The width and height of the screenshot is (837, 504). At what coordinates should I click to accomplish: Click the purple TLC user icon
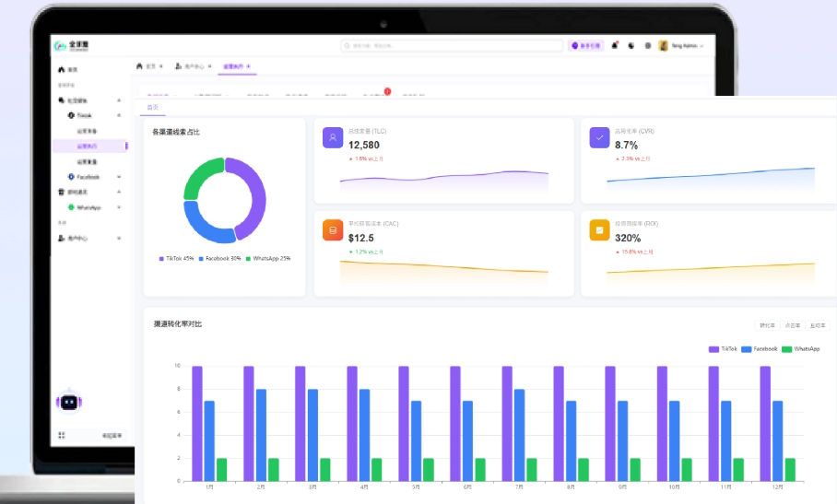coord(332,137)
